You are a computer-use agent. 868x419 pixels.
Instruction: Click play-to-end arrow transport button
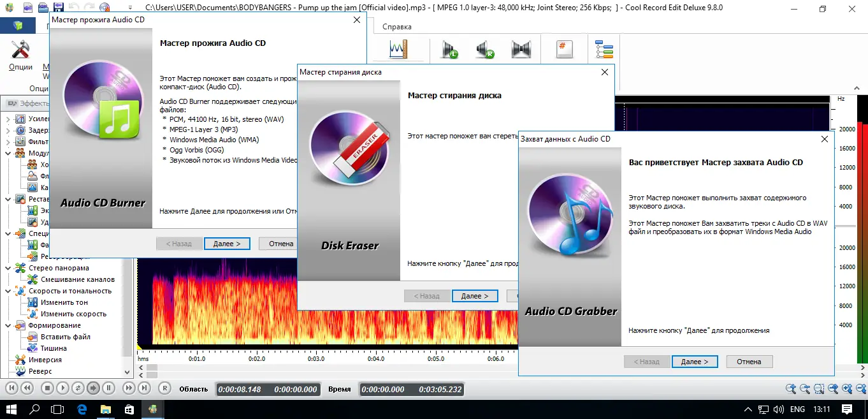click(x=93, y=388)
